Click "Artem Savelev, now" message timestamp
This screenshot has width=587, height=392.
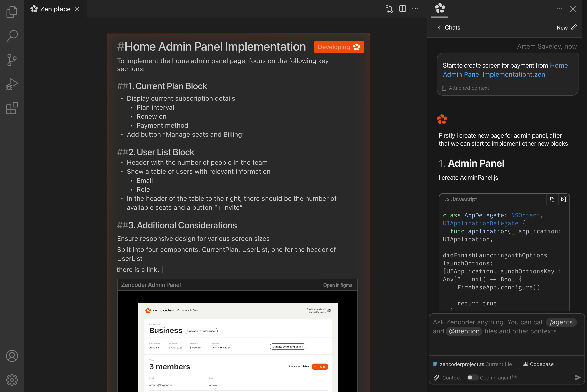547,47
